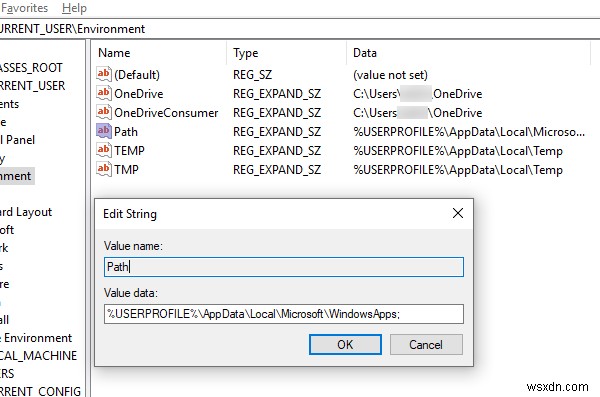Select the Microsoft tree key
The image size is (600, 397).
tap(7, 230)
